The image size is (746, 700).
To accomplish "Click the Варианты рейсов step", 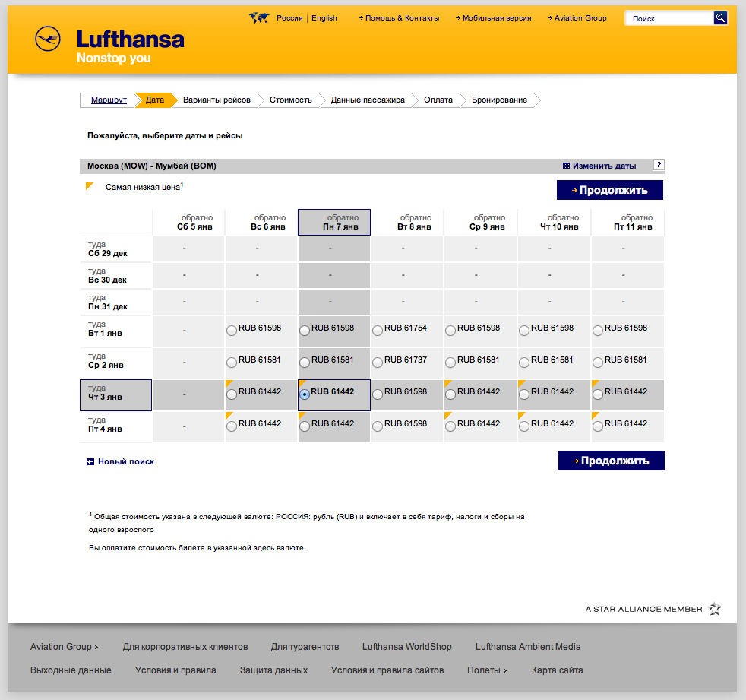I will tap(217, 100).
